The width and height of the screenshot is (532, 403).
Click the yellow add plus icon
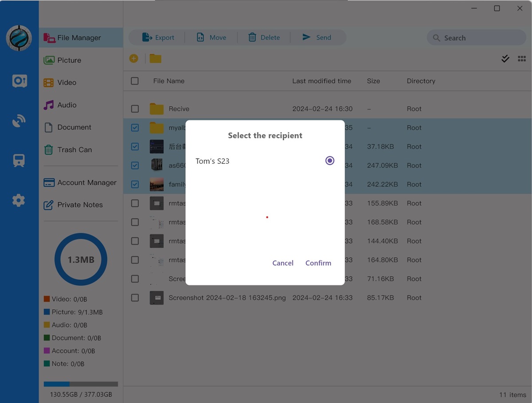point(133,58)
